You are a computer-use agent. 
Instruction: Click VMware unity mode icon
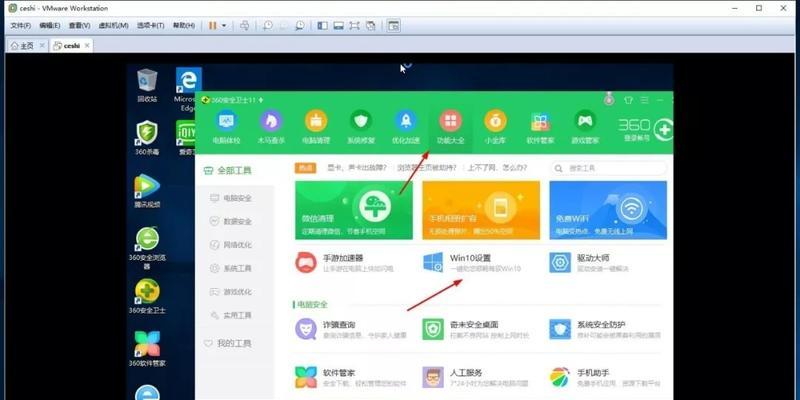pos(371,25)
